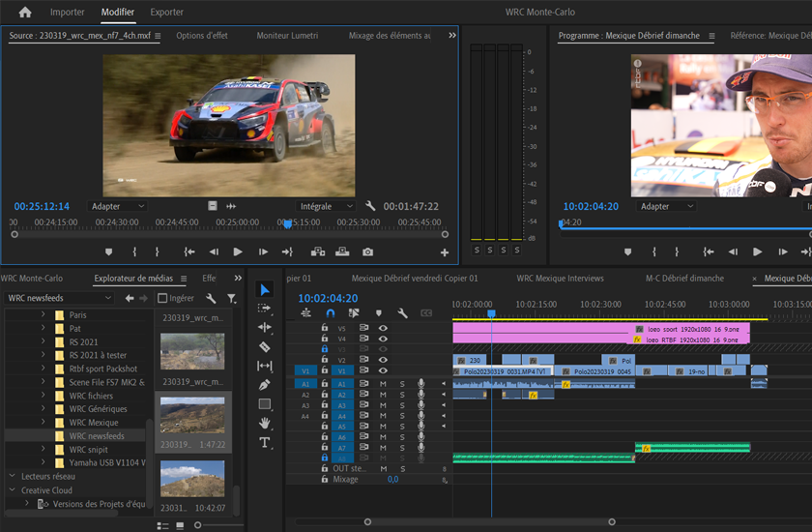Go back in Media Browser navigation

[x=130, y=298]
